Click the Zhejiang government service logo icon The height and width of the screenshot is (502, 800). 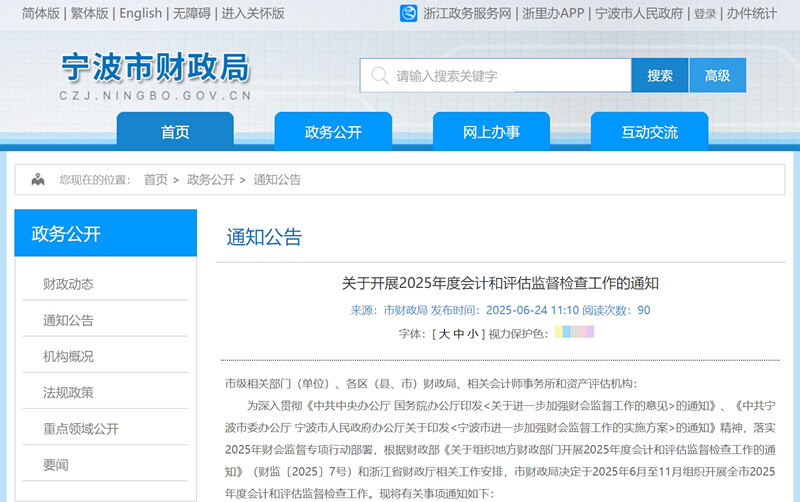tap(408, 13)
